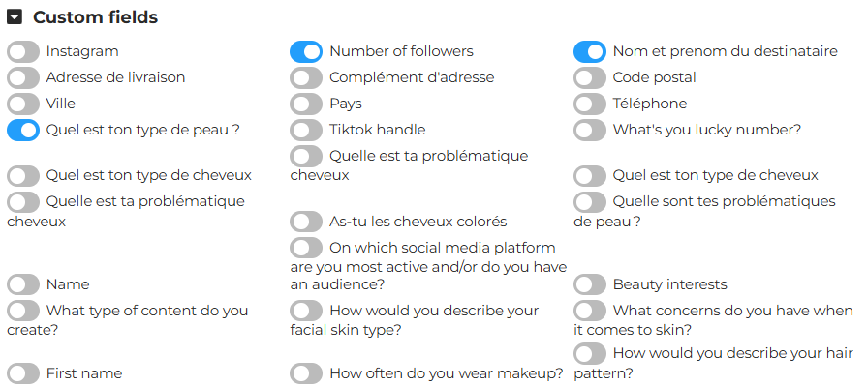Enable the Instagram toggle
The width and height of the screenshot is (868, 387).
[23, 51]
